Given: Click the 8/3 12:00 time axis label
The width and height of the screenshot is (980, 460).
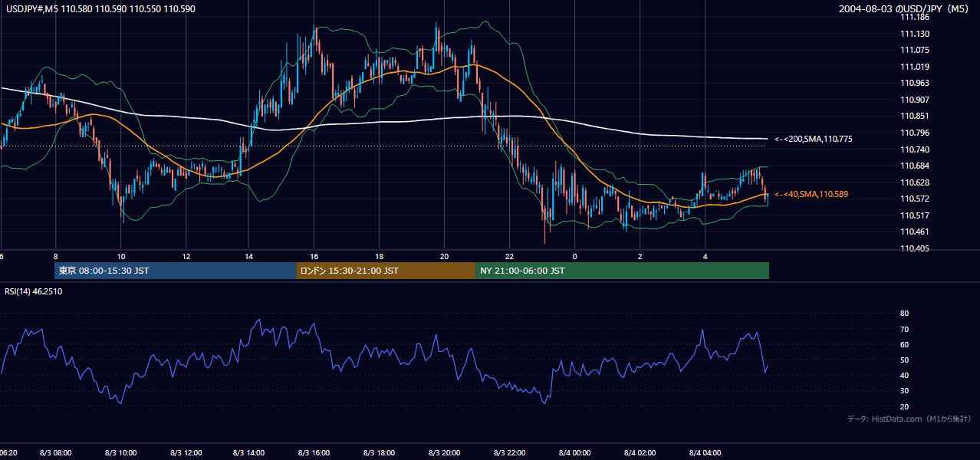Looking at the screenshot, I should click(186, 453).
